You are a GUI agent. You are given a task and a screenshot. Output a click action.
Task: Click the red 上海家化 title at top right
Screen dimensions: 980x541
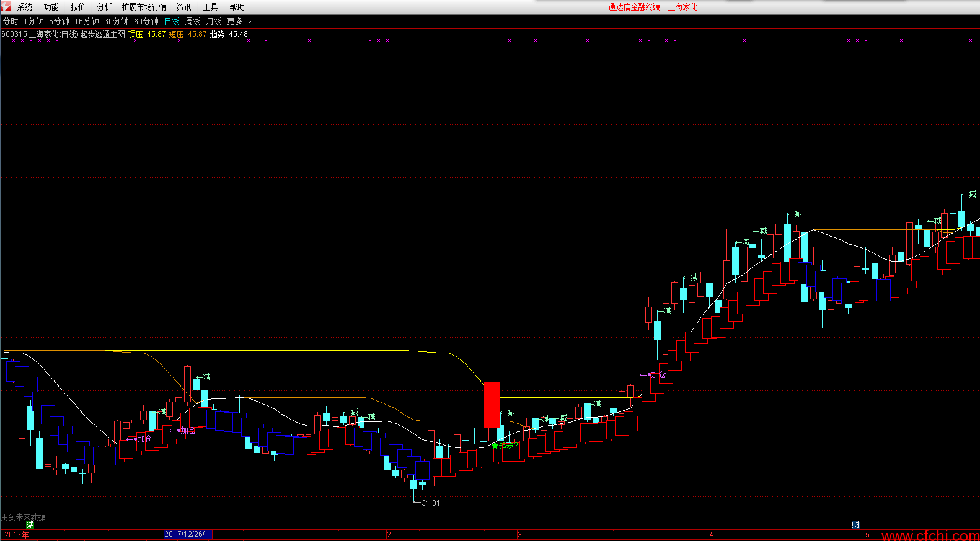click(682, 7)
